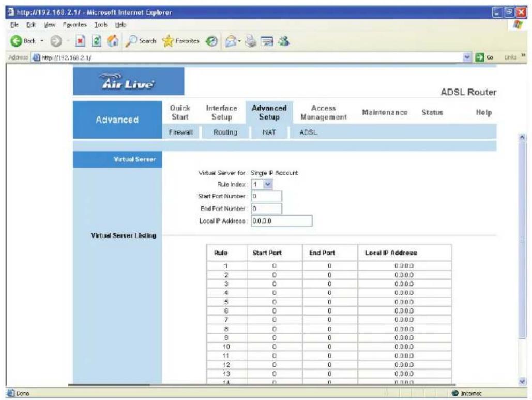Click Rule 13 local IP 0.0.0.0 cell
Screen dimensions: 532x400
404,374
